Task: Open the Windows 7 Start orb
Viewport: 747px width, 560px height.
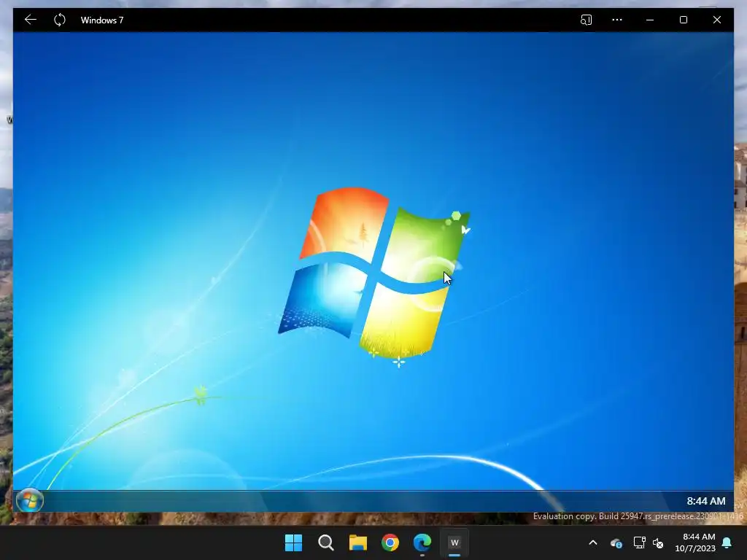Action: 29,500
